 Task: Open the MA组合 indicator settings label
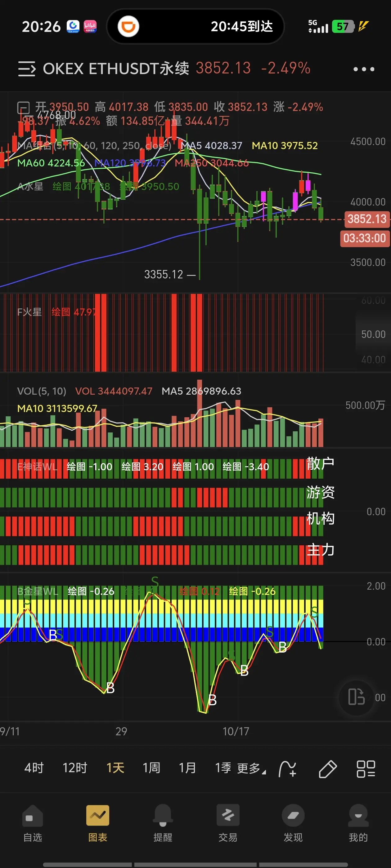click(x=94, y=146)
